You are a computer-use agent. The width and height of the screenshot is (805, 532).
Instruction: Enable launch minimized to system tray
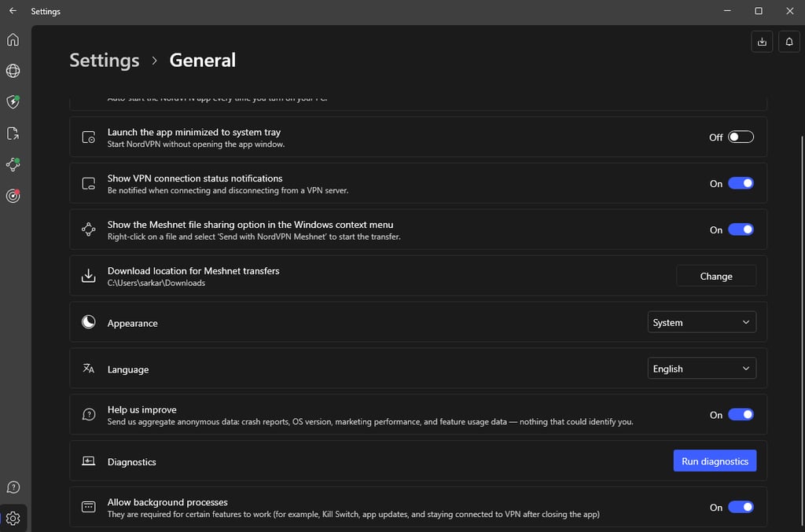(741, 137)
